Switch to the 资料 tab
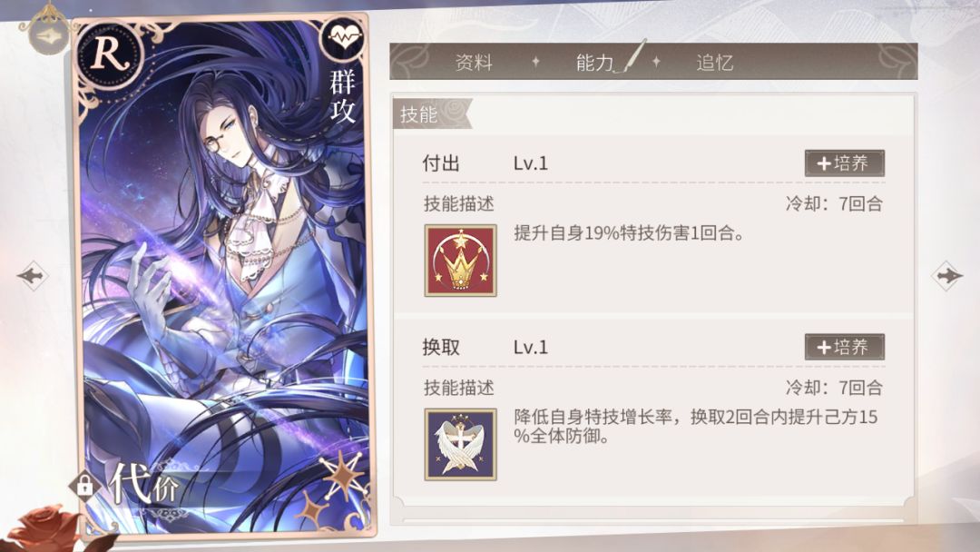The height and width of the screenshot is (552, 980). pos(474,62)
